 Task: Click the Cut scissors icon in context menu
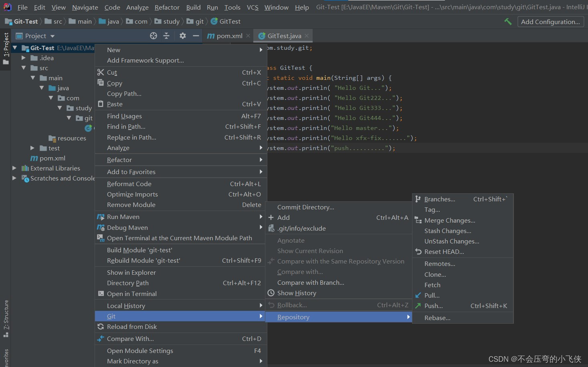[101, 72]
